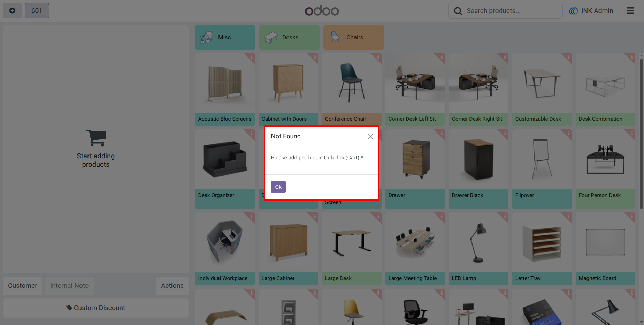Viewport: 644px width, 325px height.
Task: Open info for Desk Organizer
Action: tap(251, 134)
